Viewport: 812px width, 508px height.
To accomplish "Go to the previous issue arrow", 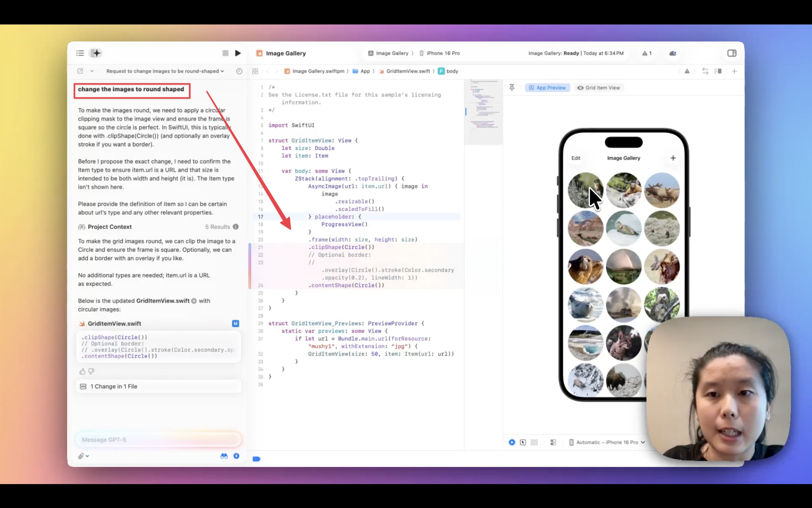I will [679, 71].
